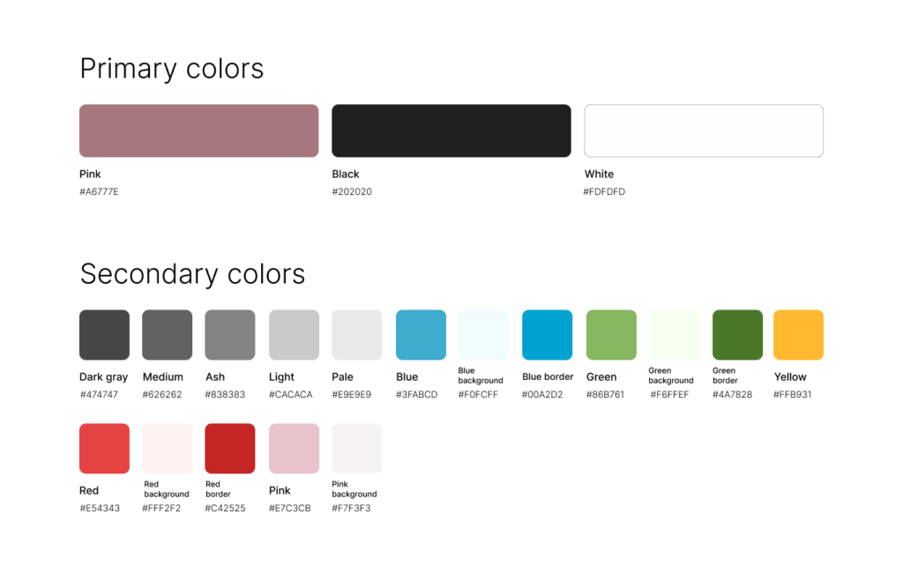This screenshot has height=588, width=903.
Task: Choose the Blue border swatch
Action: 547,335
